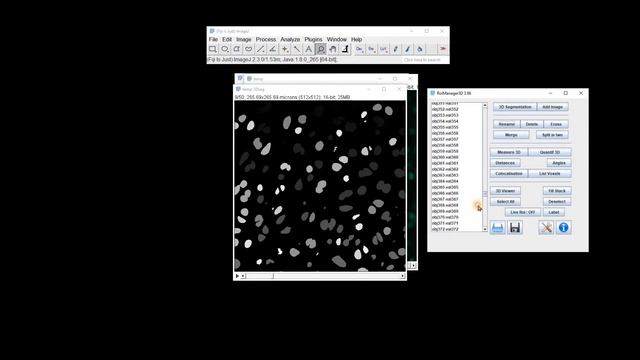This screenshot has height=360, width=640.
Task: Click the Erase button
Action: pyautogui.click(x=556, y=124)
